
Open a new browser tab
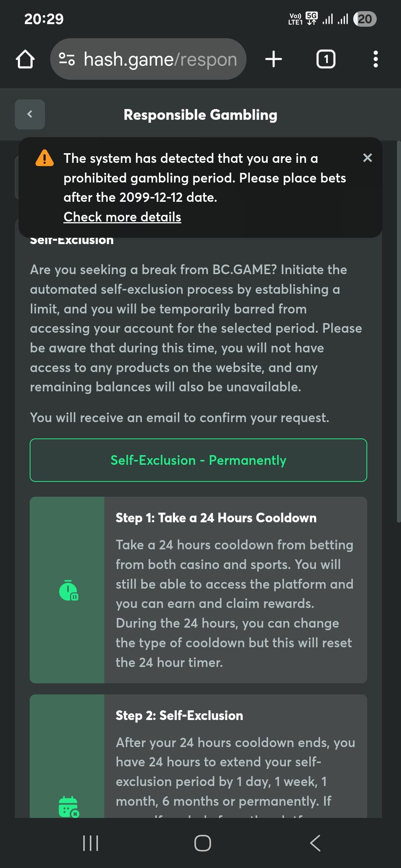click(274, 59)
